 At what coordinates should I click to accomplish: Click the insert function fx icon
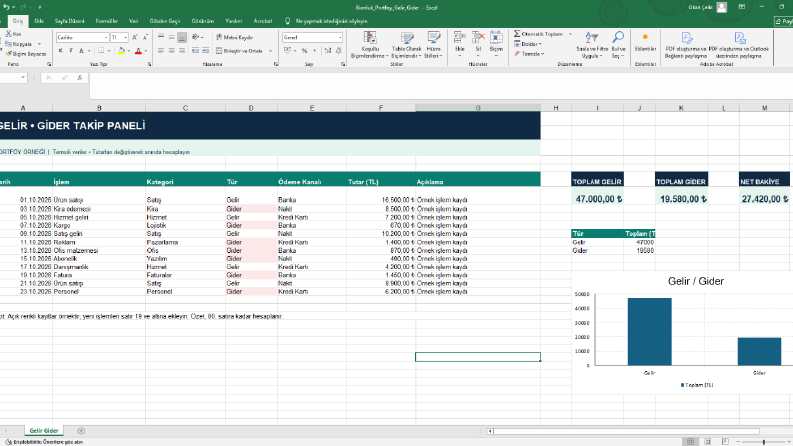click(79, 77)
